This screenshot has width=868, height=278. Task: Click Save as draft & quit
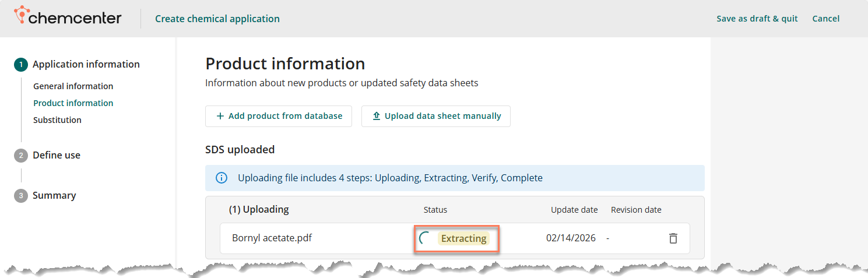757,19
